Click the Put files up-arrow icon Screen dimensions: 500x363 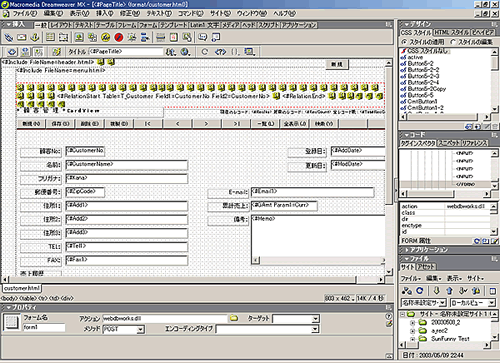449,291
